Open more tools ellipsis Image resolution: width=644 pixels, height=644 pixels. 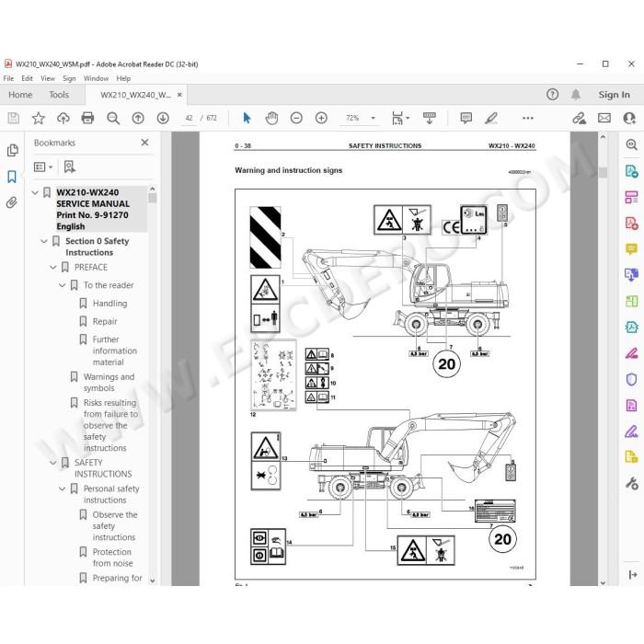pyautogui.click(x=528, y=119)
